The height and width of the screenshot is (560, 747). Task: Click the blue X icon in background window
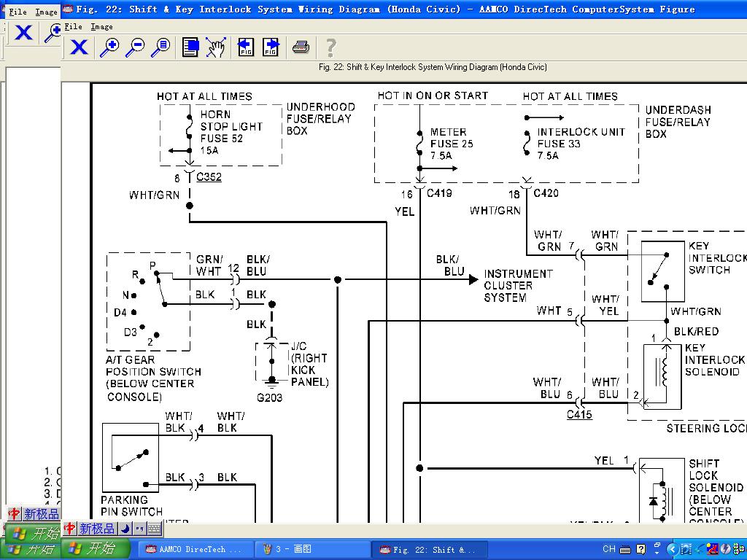click(x=23, y=33)
